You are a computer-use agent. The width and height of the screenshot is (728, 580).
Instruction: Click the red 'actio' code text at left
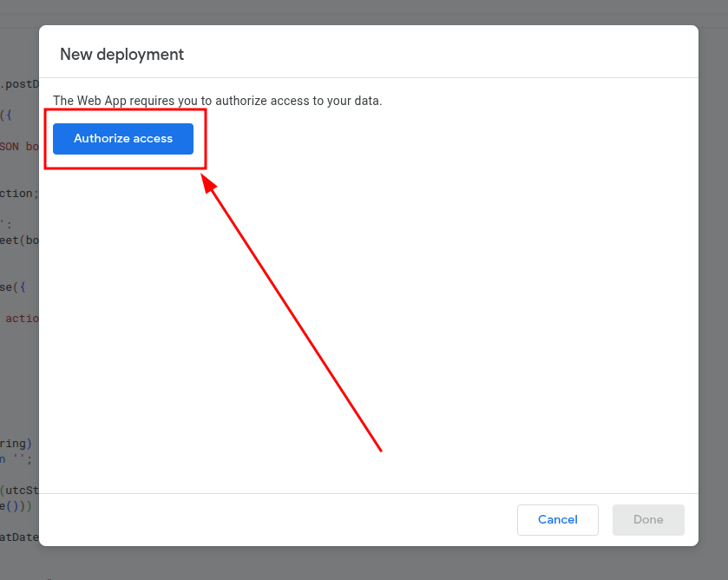(x=23, y=318)
